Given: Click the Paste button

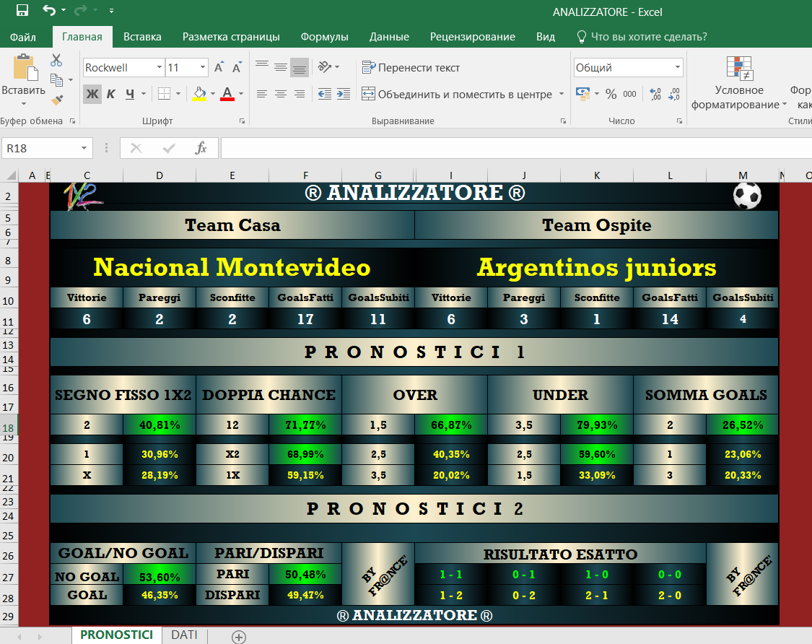Looking at the screenshot, I should click(23, 77).
